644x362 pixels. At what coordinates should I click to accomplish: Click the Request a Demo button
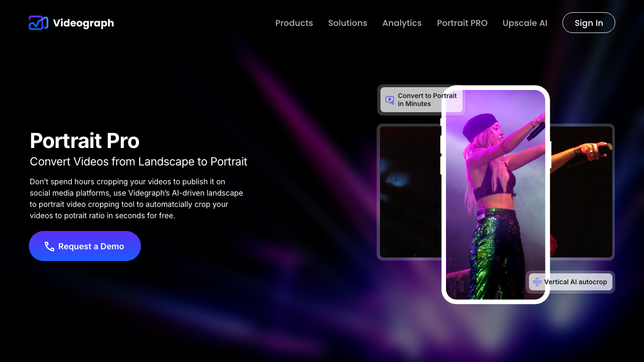(x=85, y=246)
